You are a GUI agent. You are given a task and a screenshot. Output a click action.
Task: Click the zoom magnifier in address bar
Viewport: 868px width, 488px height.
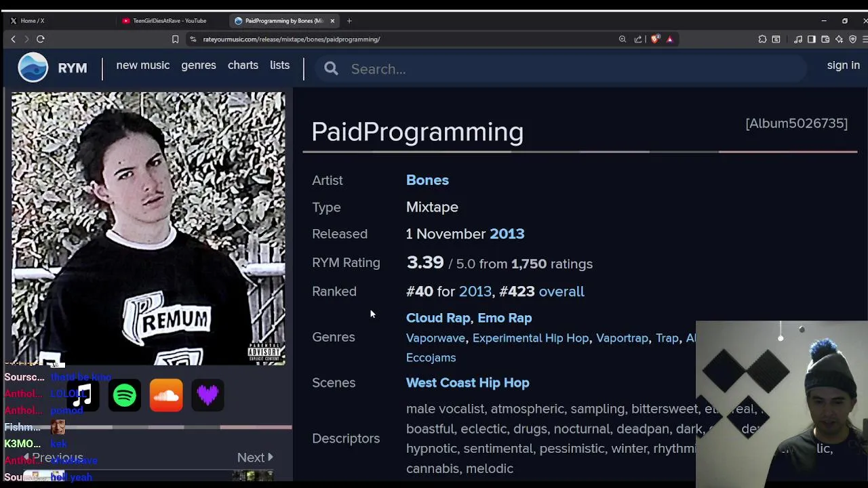[623, 39]
